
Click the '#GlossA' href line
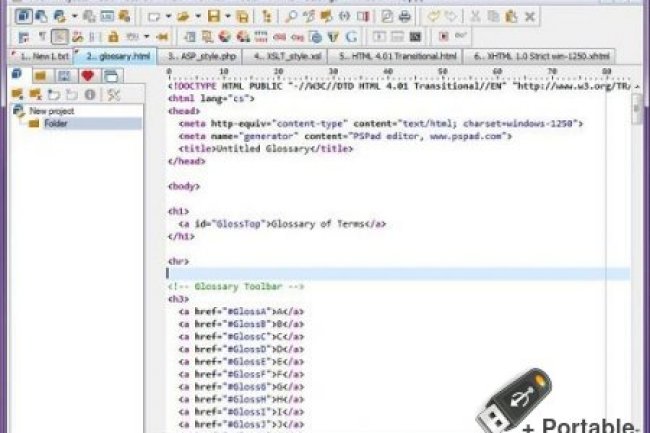(241, 312)
